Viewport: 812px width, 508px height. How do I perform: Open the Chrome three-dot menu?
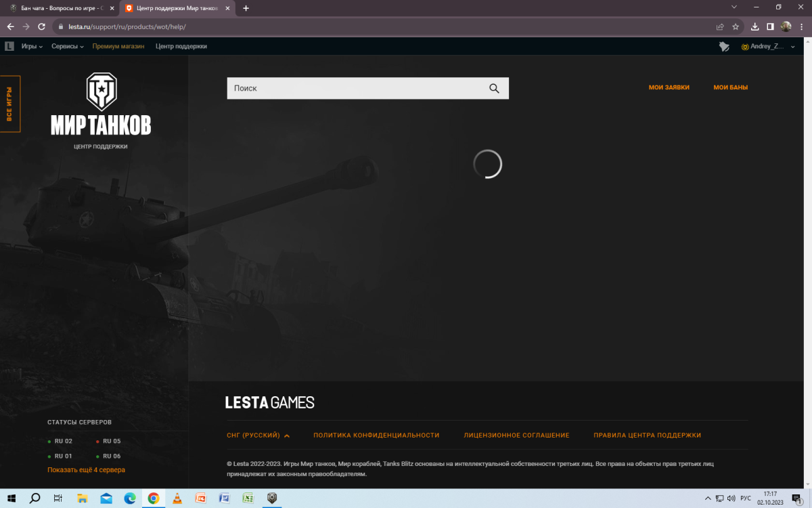tap(801, 27)
